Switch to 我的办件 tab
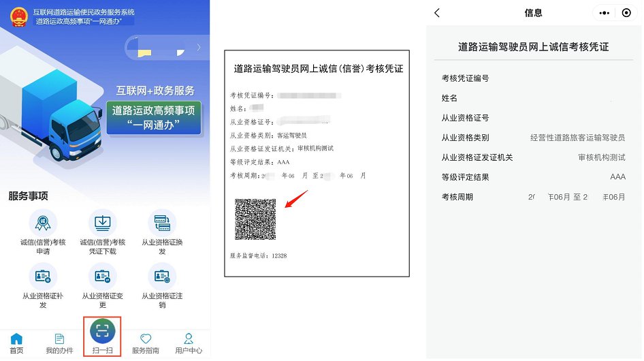This screenshot has width=644, height=361. click(x=59, y=344)
